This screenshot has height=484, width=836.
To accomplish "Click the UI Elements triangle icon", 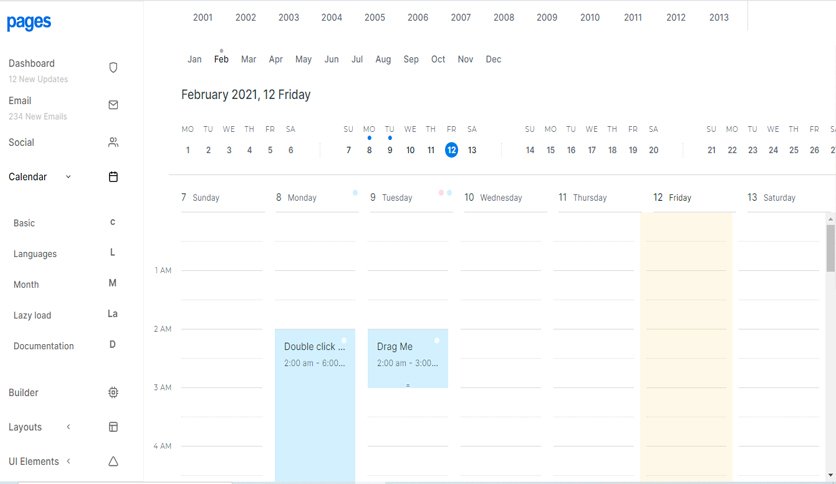I will tap(113, 462).
